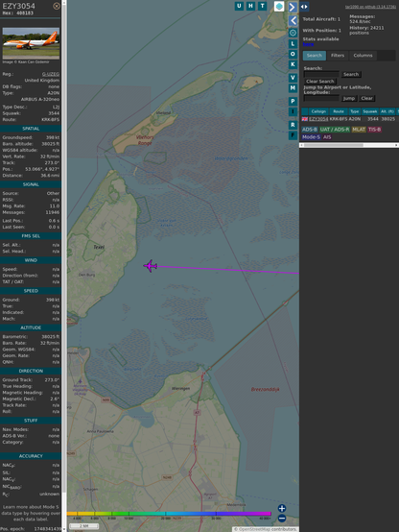Click the WIND section header
Screen dimensions: 399x532
point(31,260)
